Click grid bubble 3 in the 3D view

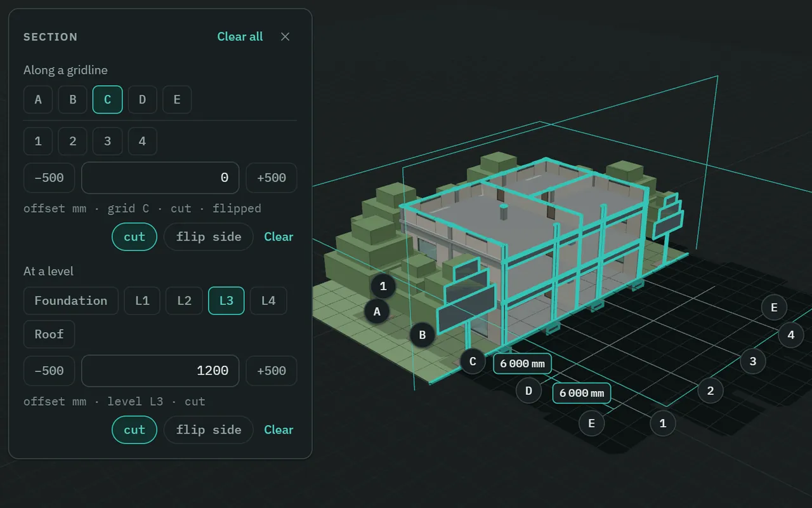pyautogui.click(x=753, y=361)
